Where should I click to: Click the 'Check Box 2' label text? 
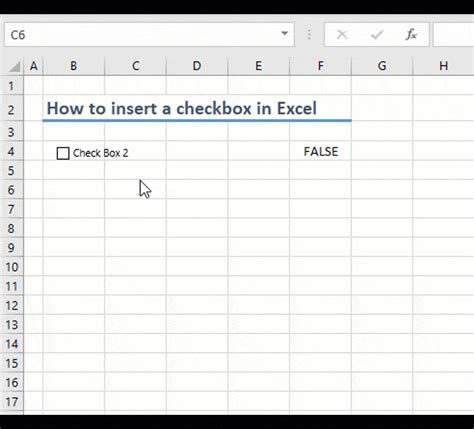[100, 153]
